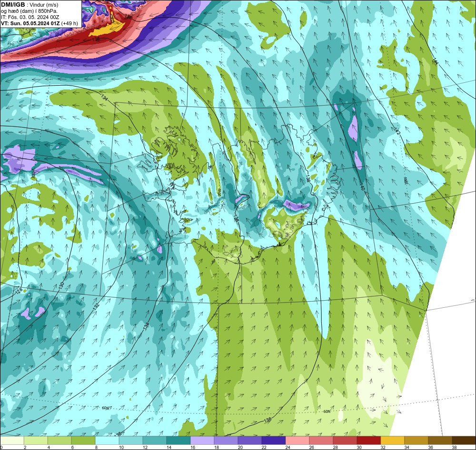The image size is (476, 450).
Task: Pick the purple swatch between 18 and 20
Action: (226, 440)
